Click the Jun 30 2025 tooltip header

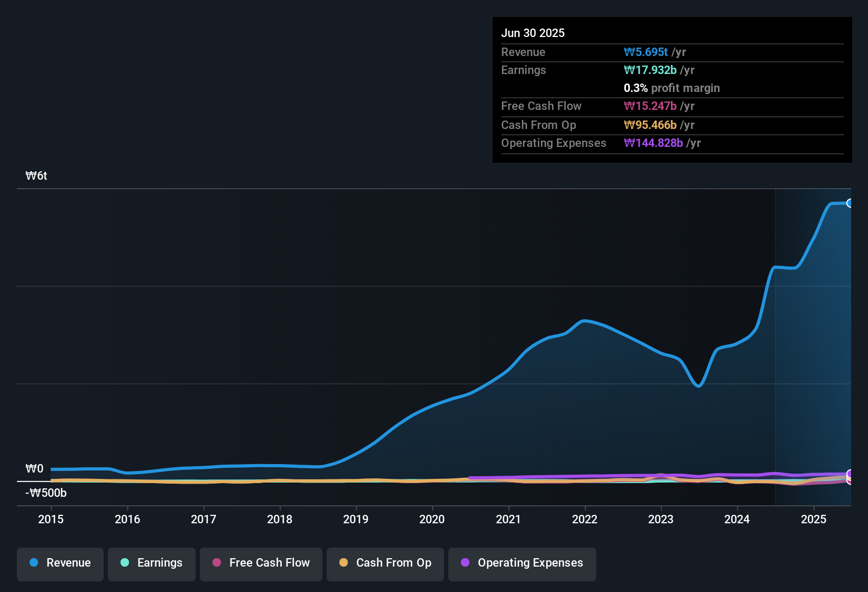coord(533,32)
